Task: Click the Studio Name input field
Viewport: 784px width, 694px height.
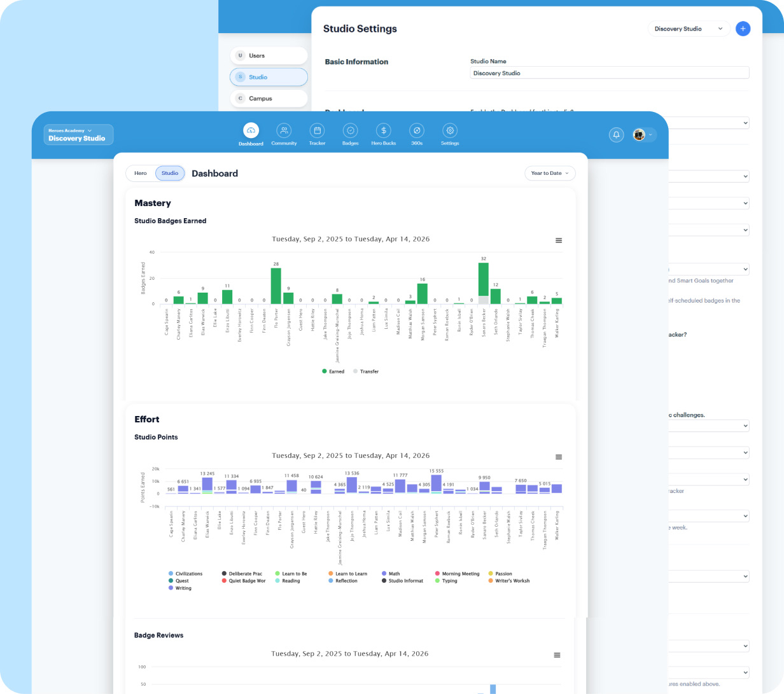Action: tap(610, 73)
